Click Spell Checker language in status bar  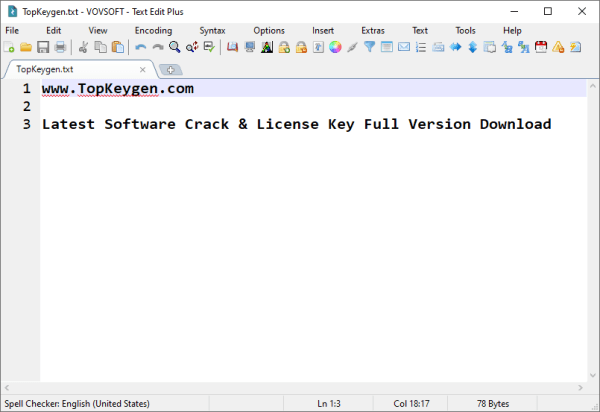(77, 404)
